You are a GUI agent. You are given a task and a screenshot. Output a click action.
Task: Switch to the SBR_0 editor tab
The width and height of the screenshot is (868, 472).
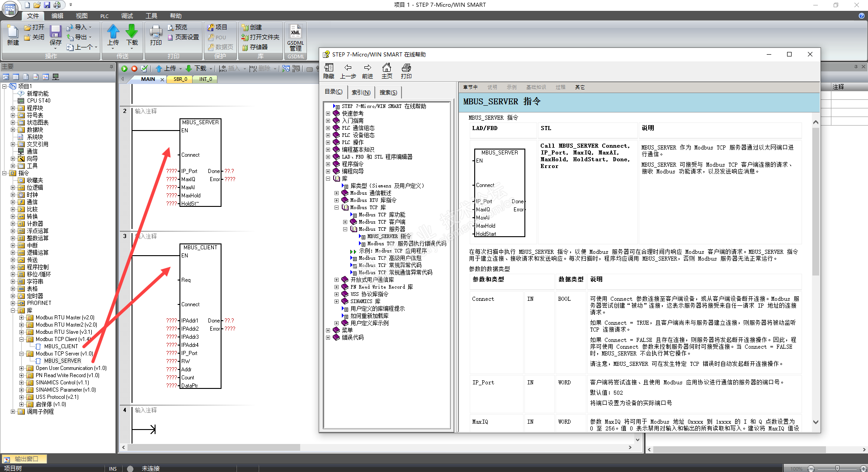coord(180,79)
